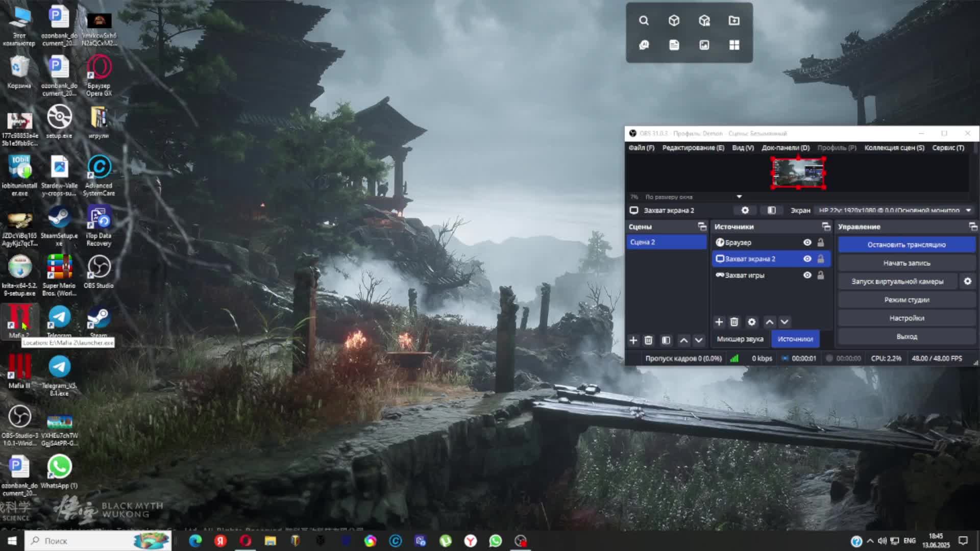
Task: Select the WhatsApp (1) desktop shortcut
Action: click(x=59, y=471)
